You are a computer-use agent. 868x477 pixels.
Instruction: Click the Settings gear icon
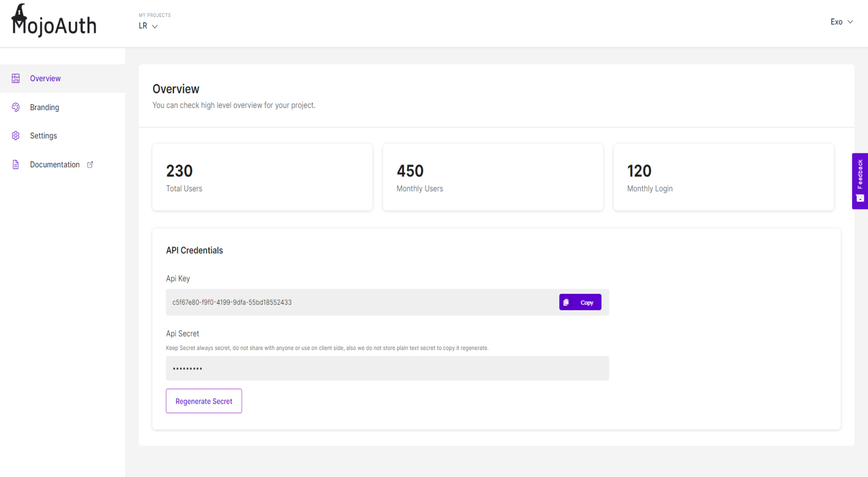(x=15, y=136)
